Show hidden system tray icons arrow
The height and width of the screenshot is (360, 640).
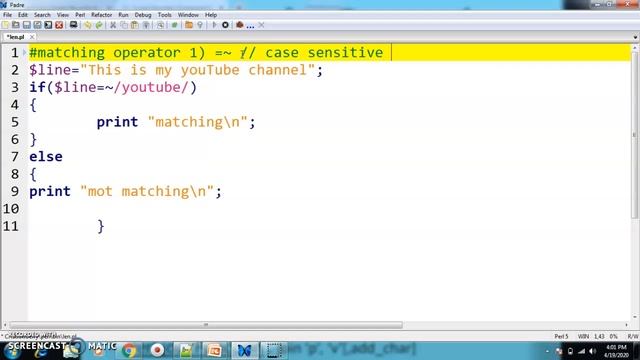tap(547, 351)
